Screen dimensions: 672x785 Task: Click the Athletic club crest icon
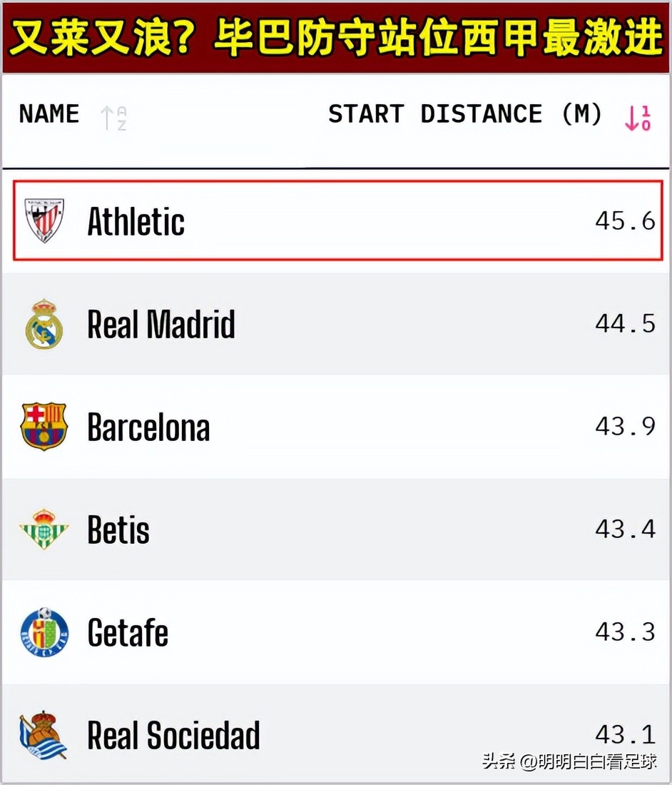coord(44,221)
